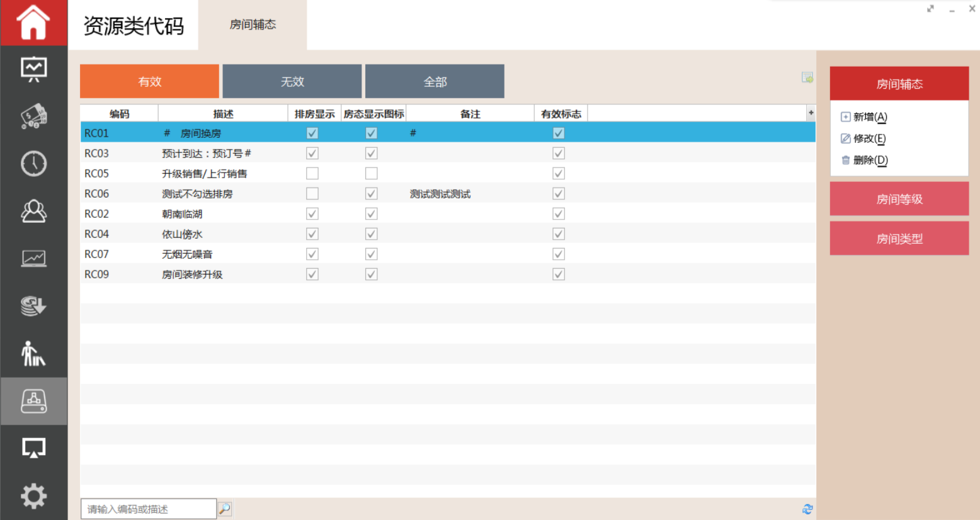
Task: Toggle 排房显示 checkbox for RC05 row
Action: coord(312,174)
